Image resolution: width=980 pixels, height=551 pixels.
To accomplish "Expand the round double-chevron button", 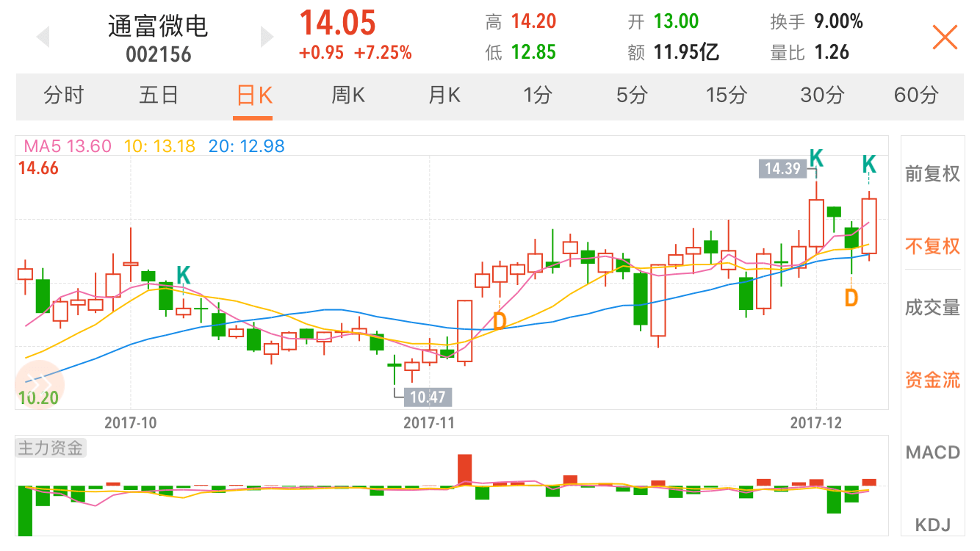I will pyautogui.click(x=40, y=383).
